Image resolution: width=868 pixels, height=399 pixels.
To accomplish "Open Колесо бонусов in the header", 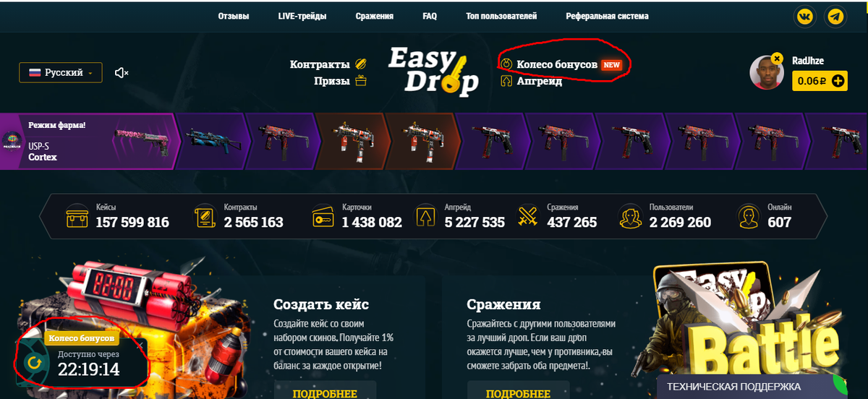I will [557, 64].
